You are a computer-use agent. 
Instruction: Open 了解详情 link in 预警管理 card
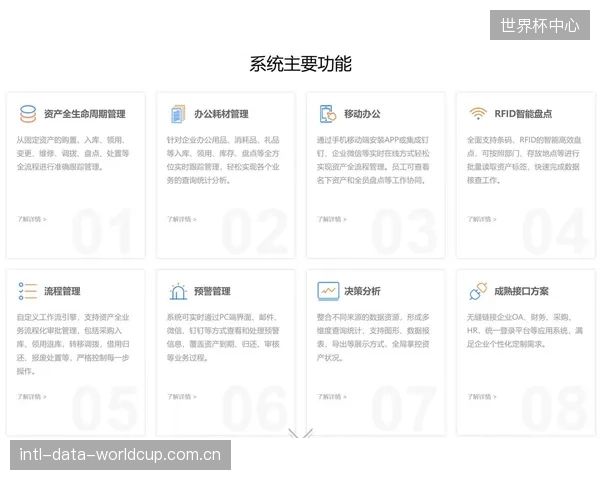coord(181,397)
